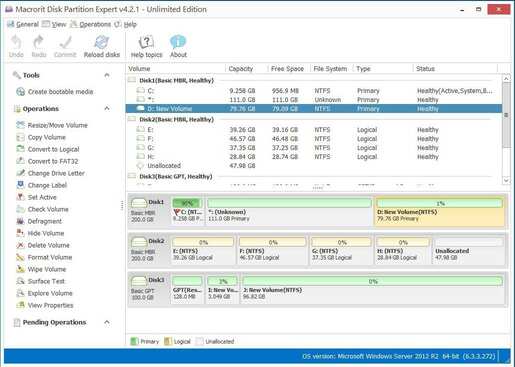Select GPT reserved 128.0 MB block
Image resolution: width=515 pixels, height=367 pixels.
pyautogui.click(x=187, y=289)
